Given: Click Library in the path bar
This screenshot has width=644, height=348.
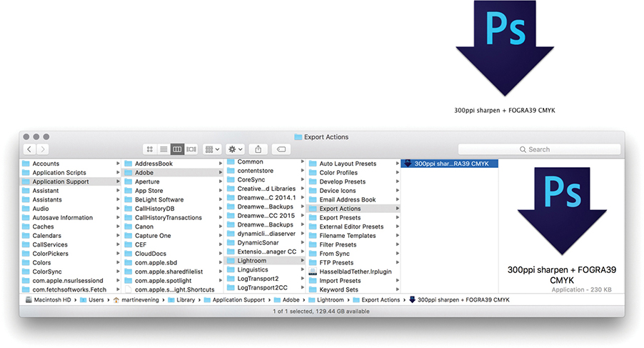Looking at the screenshot, I should (x=181, y=300).
